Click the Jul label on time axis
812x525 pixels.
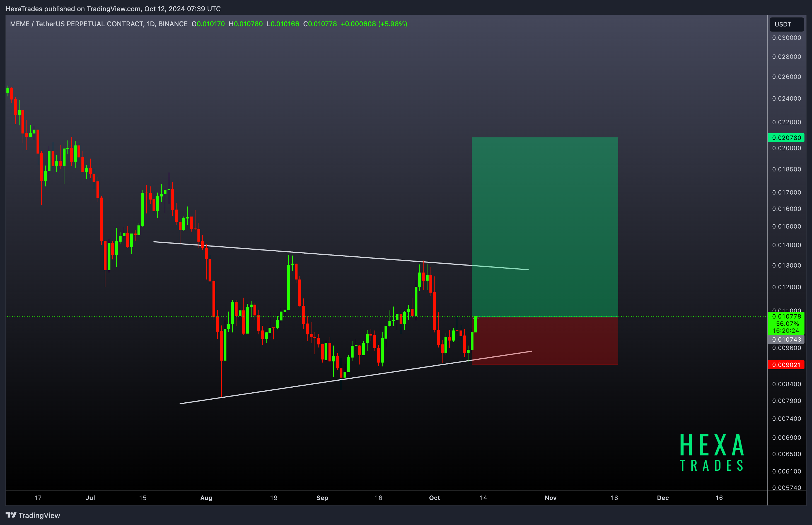point(90,498)
